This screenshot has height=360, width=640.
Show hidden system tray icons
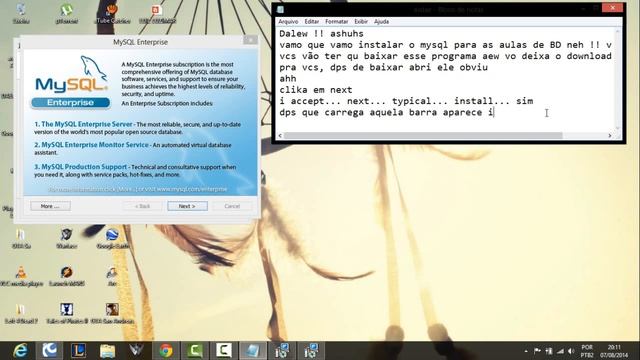526,351
